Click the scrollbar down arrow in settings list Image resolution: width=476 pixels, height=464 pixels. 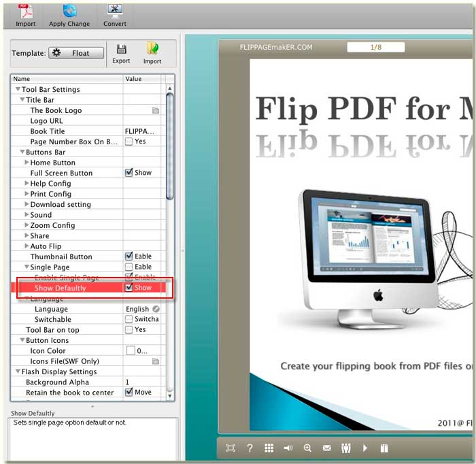pos(170,396)
